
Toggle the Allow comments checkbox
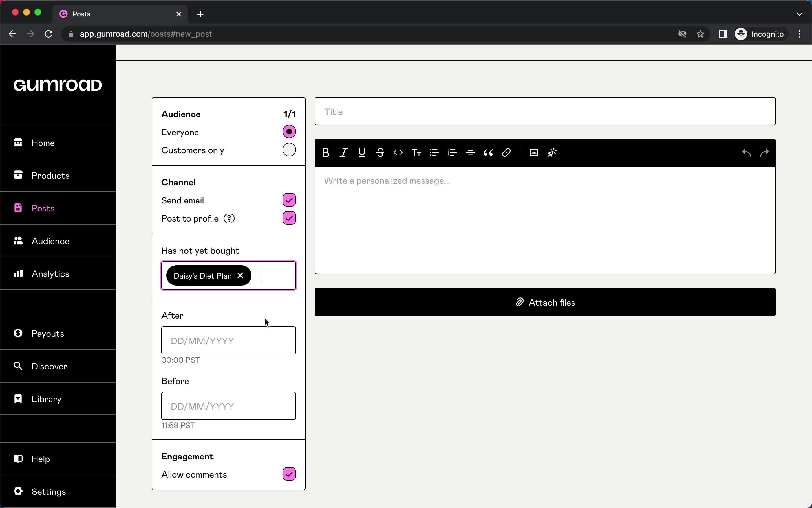[289, 474]
